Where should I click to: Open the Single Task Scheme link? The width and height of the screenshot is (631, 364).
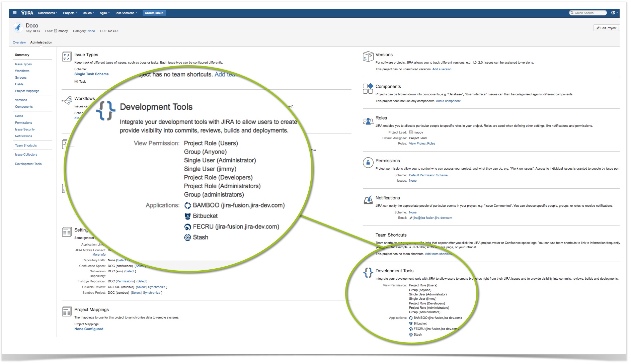pyautogui.click(x=91, y=74)
